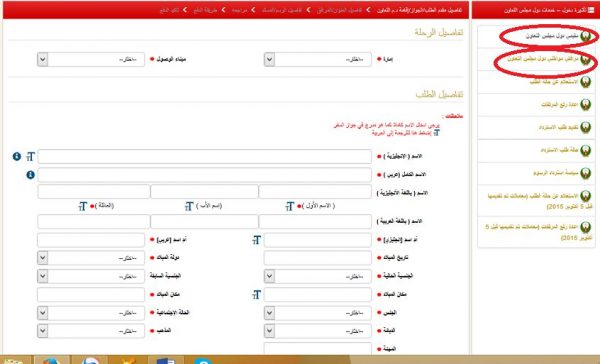Open submit refund request link
This screenshot has height=364, width=600.
coord(558,127)
